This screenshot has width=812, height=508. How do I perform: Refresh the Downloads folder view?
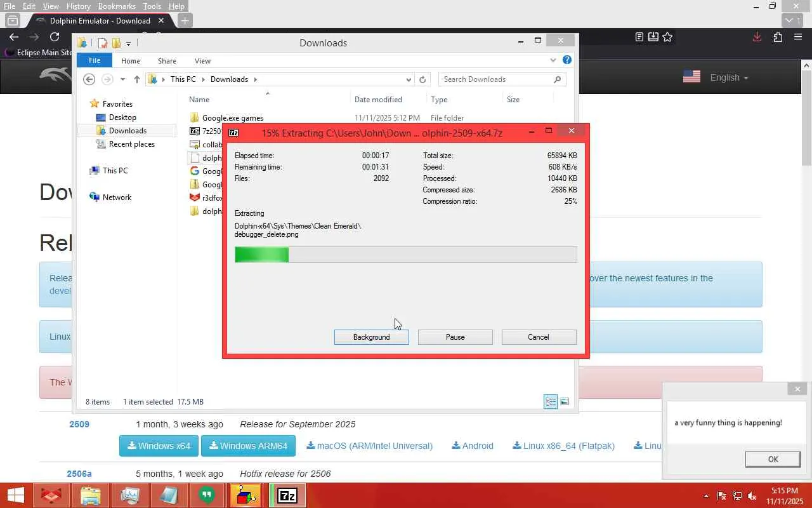coord(422,79)
